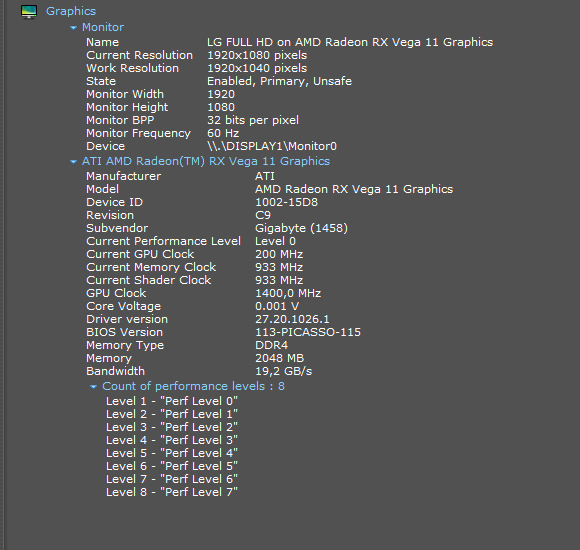Click the \\.\DISPLAY1\Monitor0 device value
Image resolution: width=580 pixels, height=550 pixels.
click(x=272, y=146)
